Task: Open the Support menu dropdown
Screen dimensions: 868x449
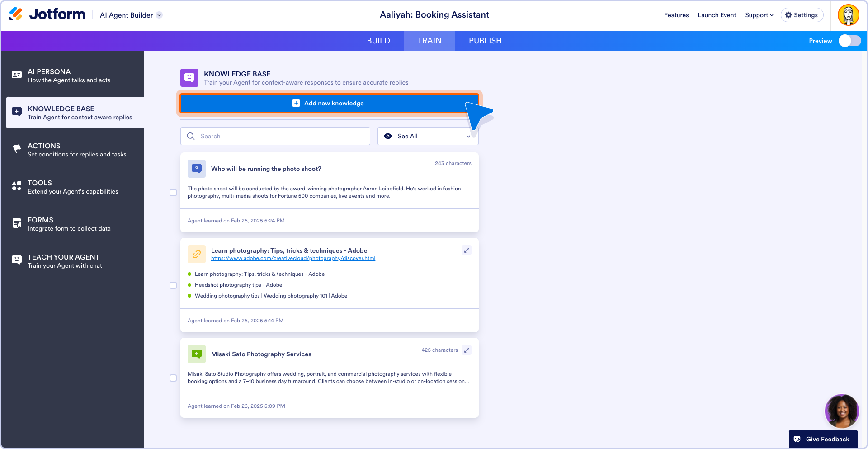Action: 759,15
